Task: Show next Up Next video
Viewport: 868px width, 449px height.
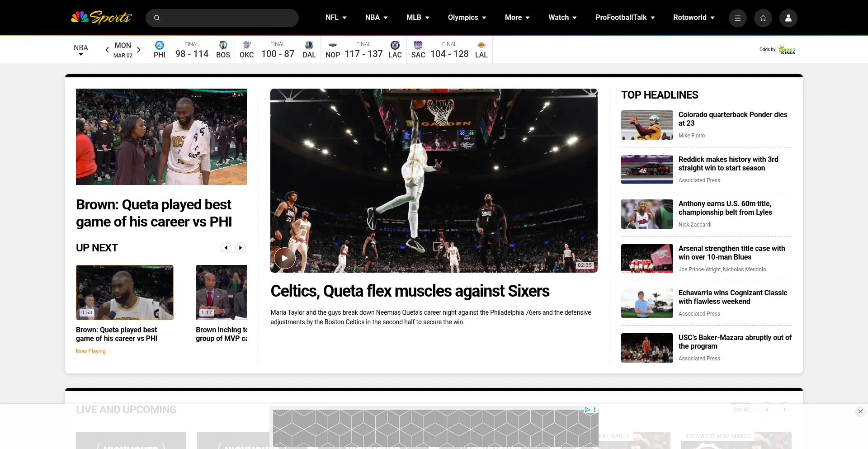Action: [241, 248]
